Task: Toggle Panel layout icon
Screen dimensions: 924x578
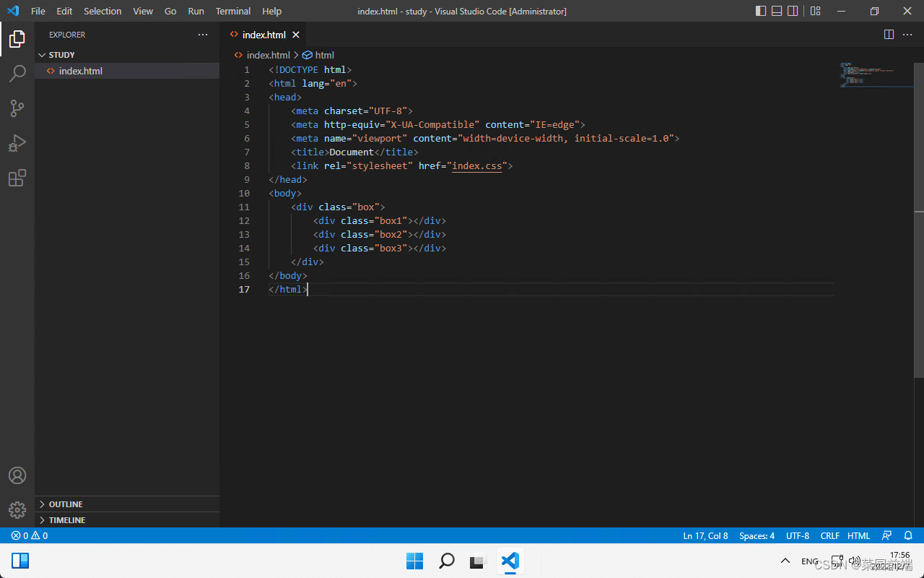Action: tap(777, 11)
